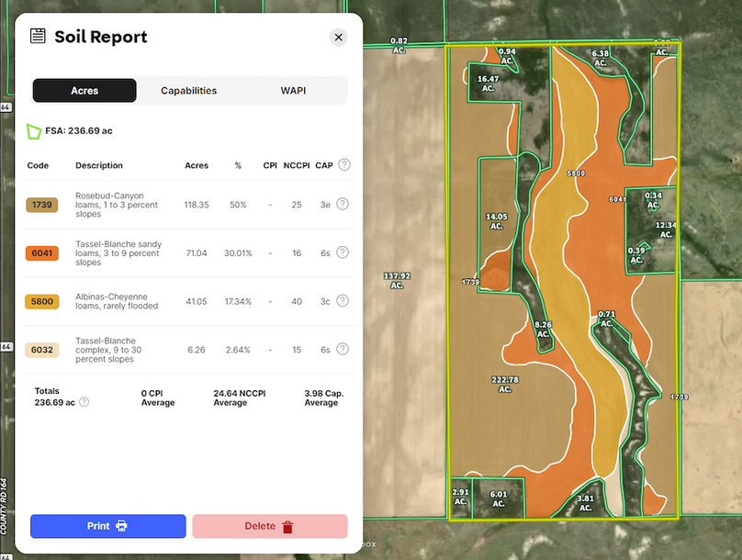The height and width of the screenshot is (560, 742).
Task: Switch to the Capabilities tab
Action: pyautogui.click(x=188, y=91)
